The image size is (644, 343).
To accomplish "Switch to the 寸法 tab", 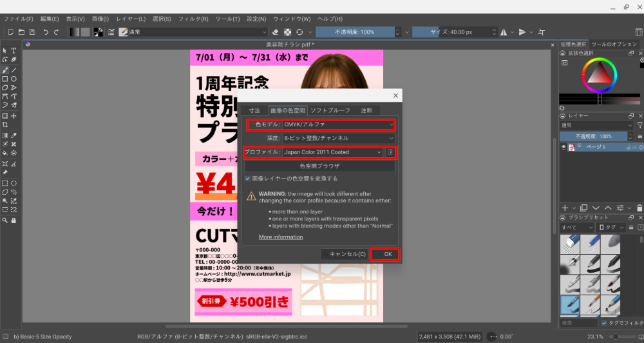I will (x=254, y=110).
